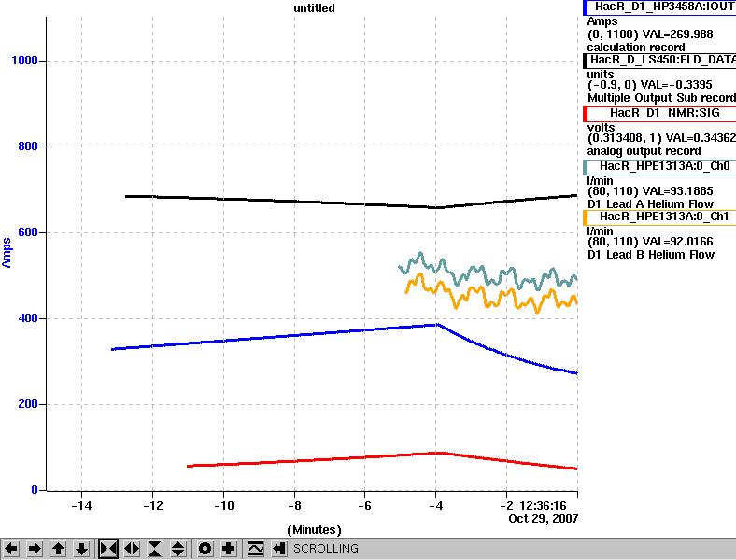Click the vertical expand (up-down triangles) zoom icon
Viewport: 736px width, 560px height.
pyautogui.click(x=177, y=548)
